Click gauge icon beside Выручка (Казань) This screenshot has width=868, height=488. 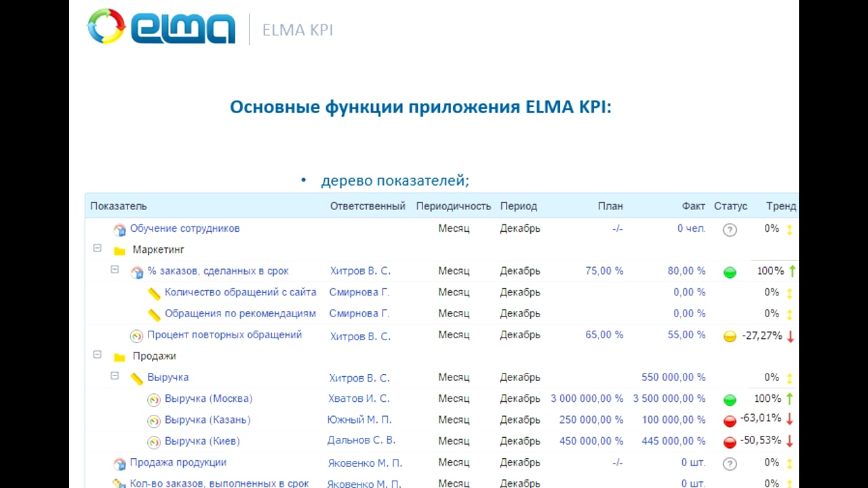tap(154, 421)
